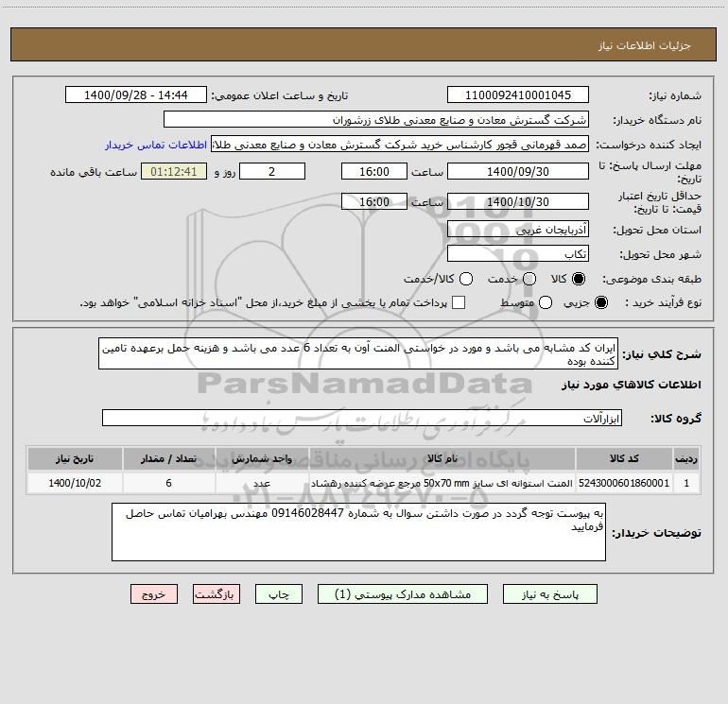Click the remaining days field showing 2
728x704 pixels.
pyautogui.click(x=272, y=171)
